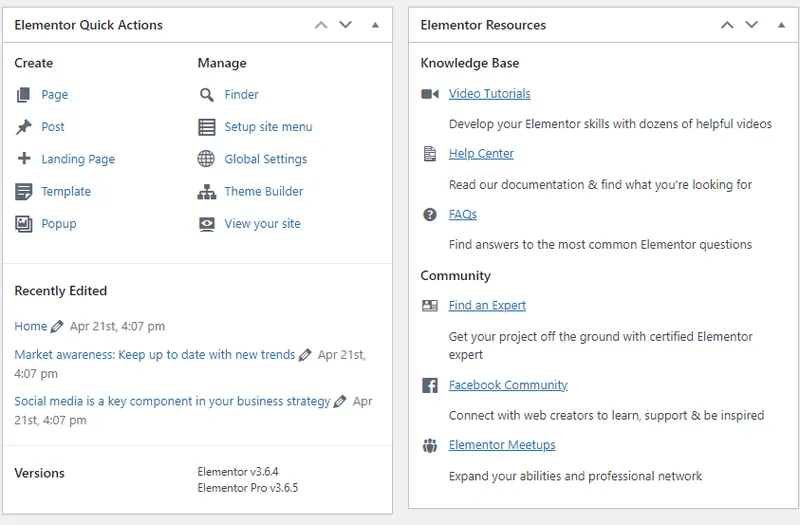This screenshot has height=525, width=800.
Task: Click the Elementor Quick Actions panel title
Action: (88, 25)
